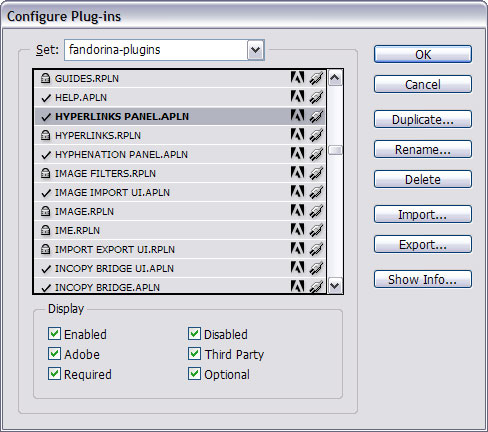The height and width of the screenshot is (432, 488).
Task: Click the plug icon on IMAGE FILTERS.RPLN row
Action: click(316, 173)
